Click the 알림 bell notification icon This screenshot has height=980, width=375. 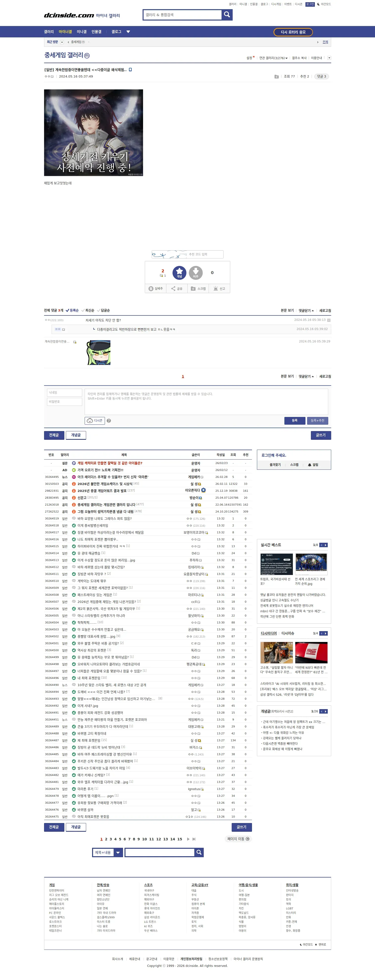(x=313, y=464)
